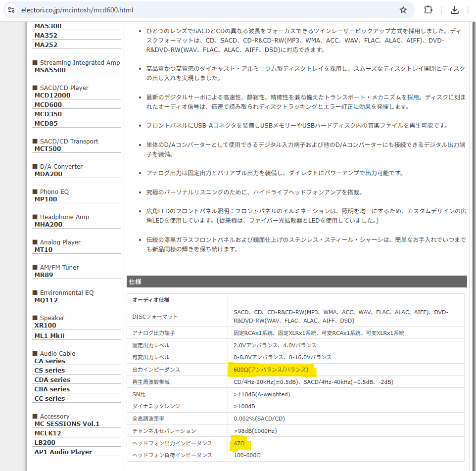Open the MCT500 transport link
The image size is (476, 471).
tap(48, 149)
